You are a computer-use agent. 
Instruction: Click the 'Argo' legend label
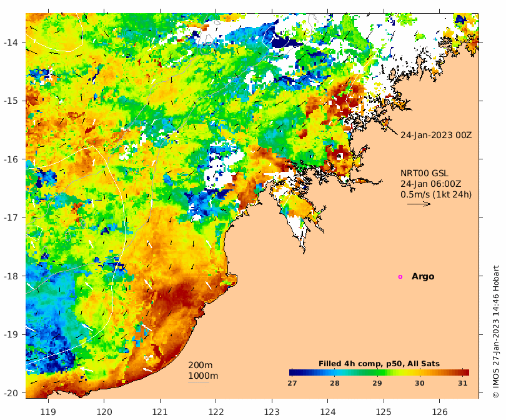tap(423, 277)
